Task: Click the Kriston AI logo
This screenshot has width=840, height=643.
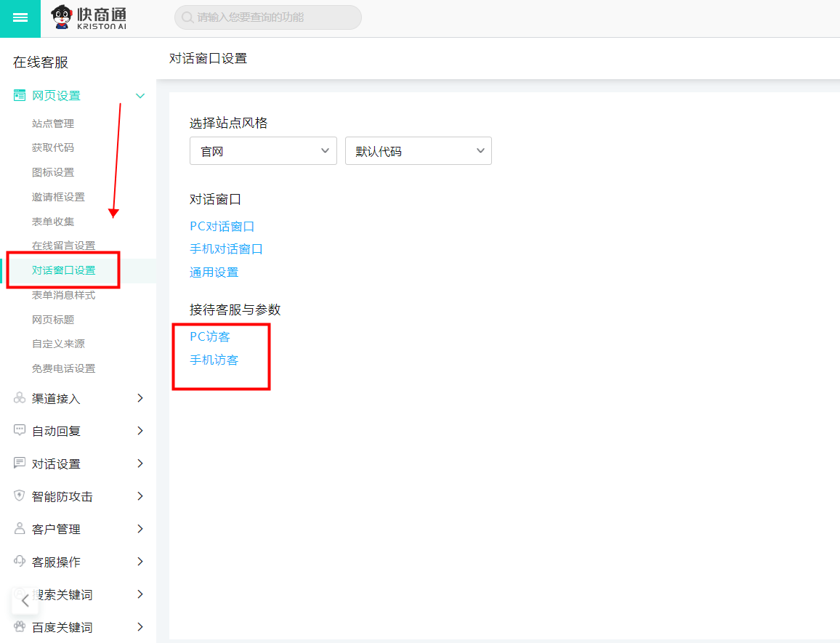Action: tap(89, 17)
